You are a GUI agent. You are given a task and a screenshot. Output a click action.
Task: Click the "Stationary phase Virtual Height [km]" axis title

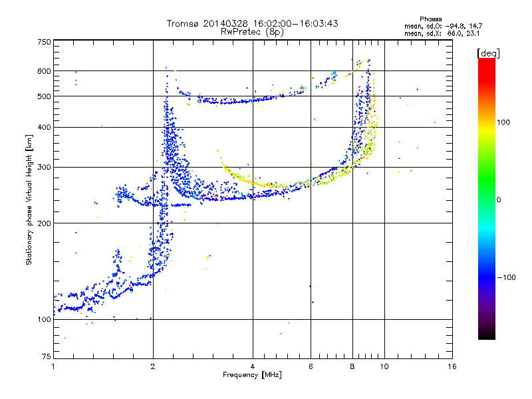[29, 199]
